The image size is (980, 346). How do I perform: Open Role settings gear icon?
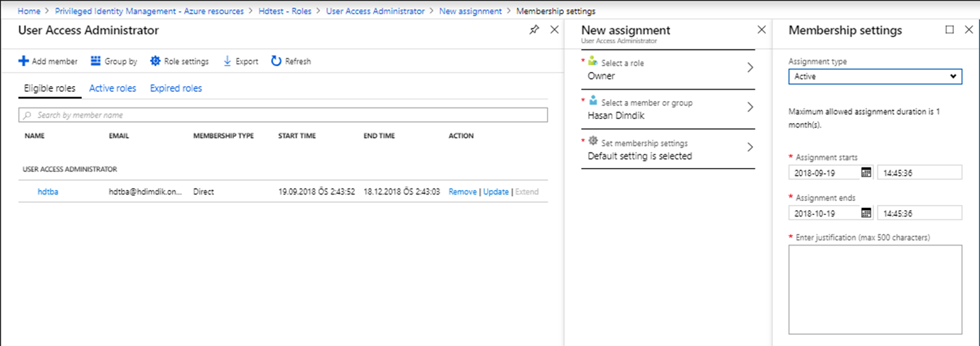click(155, 61)
